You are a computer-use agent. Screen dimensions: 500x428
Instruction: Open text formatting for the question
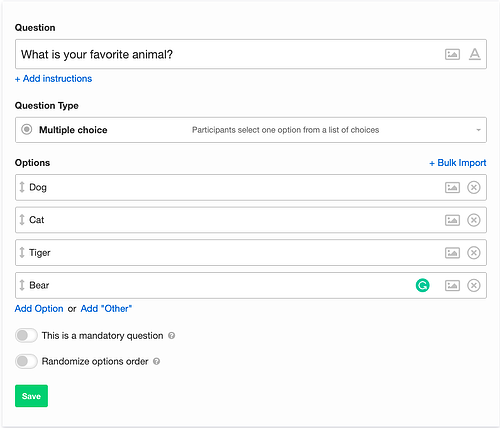475,54
